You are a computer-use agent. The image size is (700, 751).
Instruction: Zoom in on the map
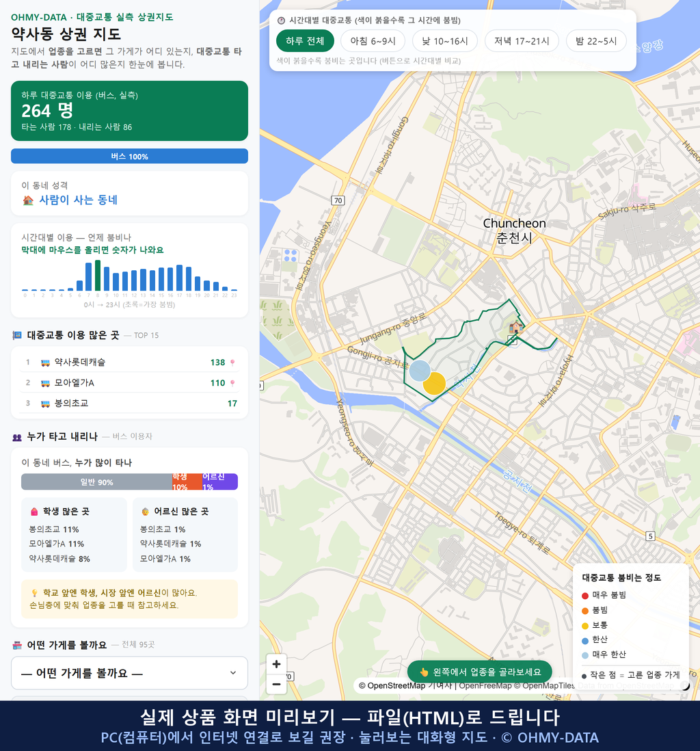tap(276, 664)
